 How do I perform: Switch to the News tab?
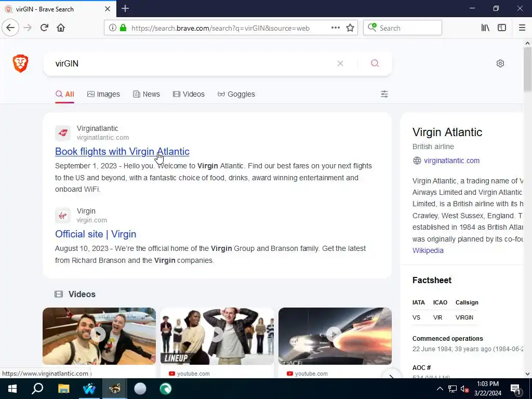(x=146, y=94)
